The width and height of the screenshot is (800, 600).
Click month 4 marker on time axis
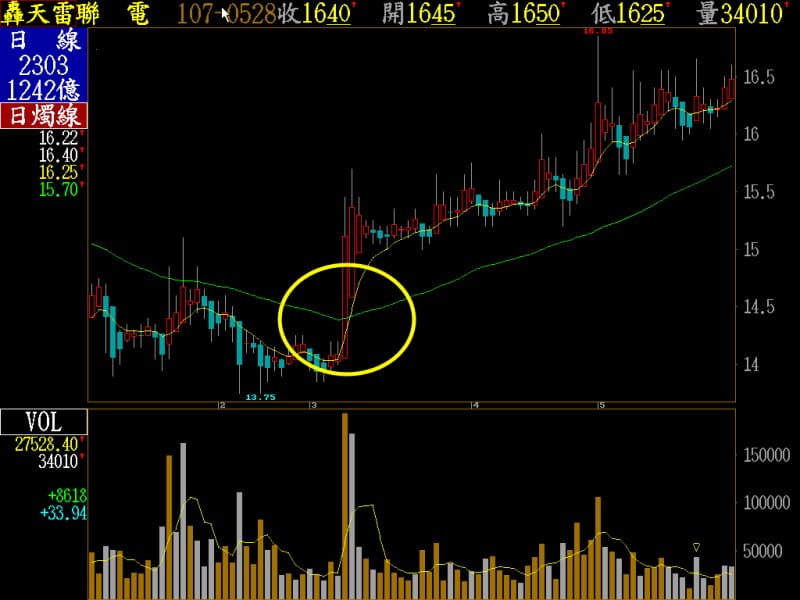(x=476, y=405)
